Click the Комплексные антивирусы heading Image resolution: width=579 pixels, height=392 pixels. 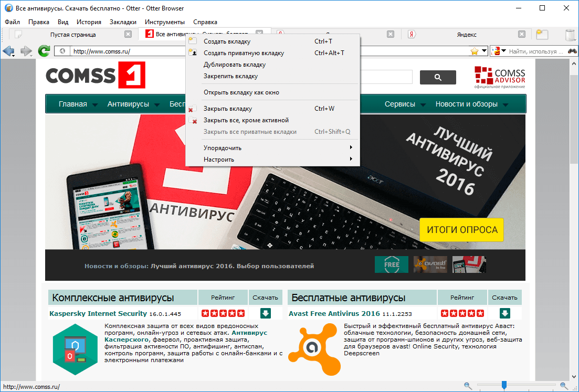[113, 298]
